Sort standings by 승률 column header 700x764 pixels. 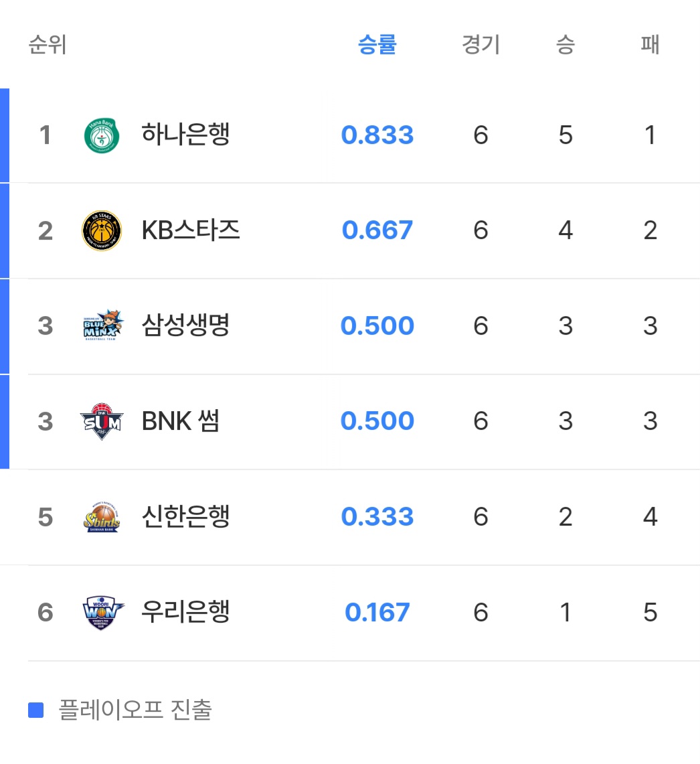point(377,45)
